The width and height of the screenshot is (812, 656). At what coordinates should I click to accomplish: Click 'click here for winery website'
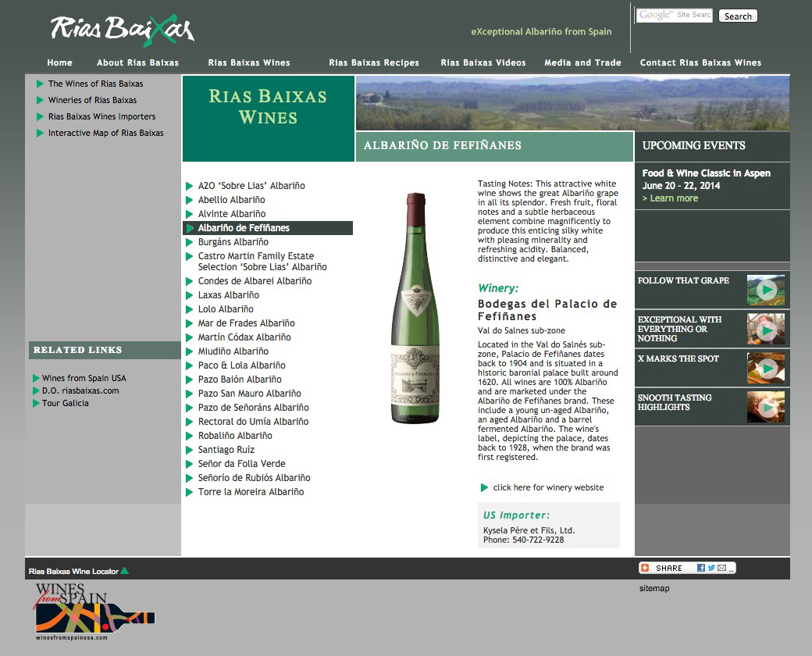click(x=548, y=487)
